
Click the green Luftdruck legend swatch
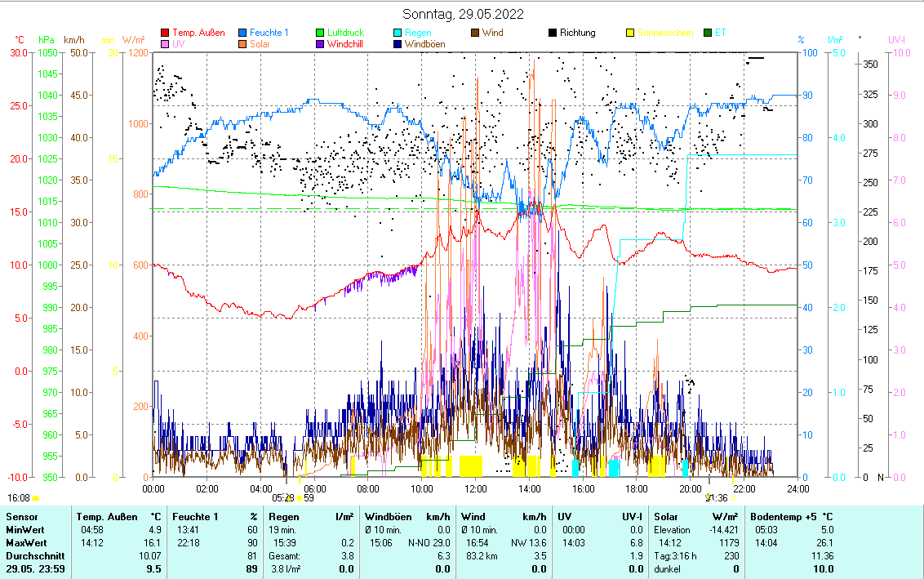click(320, 33)
